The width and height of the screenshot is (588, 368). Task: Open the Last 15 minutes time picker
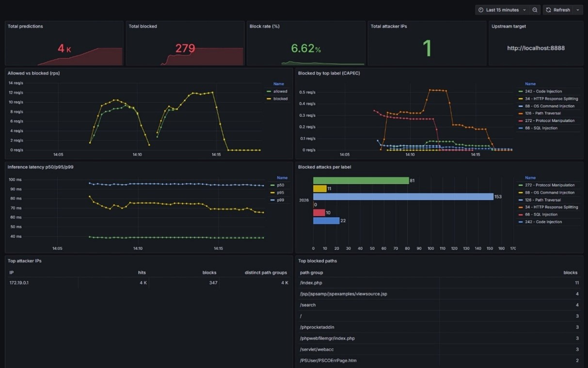point(502,10)
